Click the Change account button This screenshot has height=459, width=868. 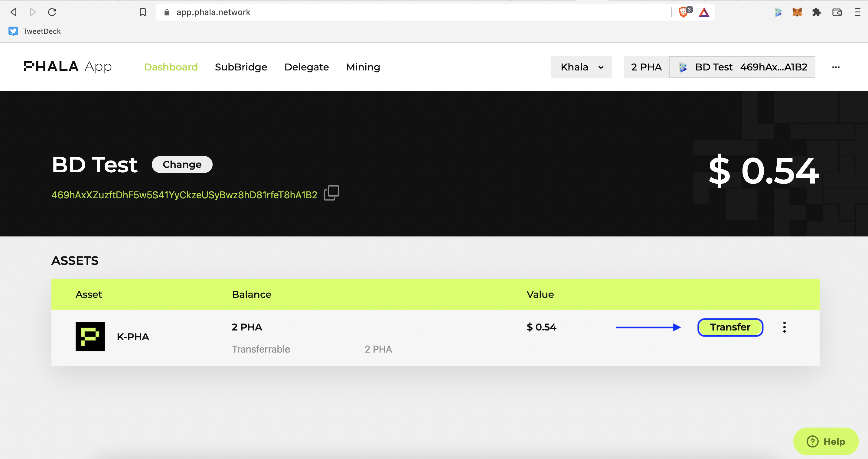click(x=182, y=164)
